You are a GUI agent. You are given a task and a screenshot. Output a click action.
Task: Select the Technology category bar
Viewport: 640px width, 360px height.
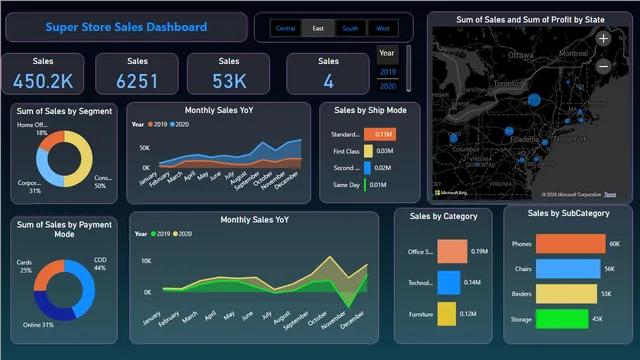(449, 282)
